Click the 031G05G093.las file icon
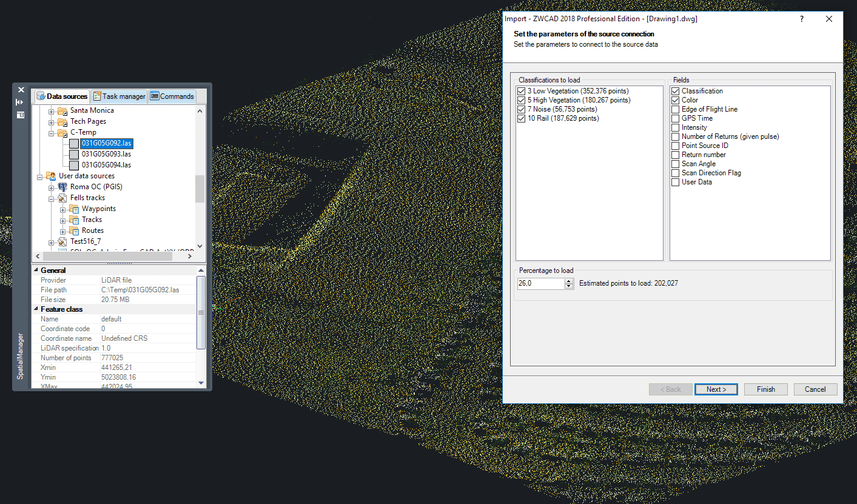The height and width of the screenshot is (504, 857). coord(74,155)
